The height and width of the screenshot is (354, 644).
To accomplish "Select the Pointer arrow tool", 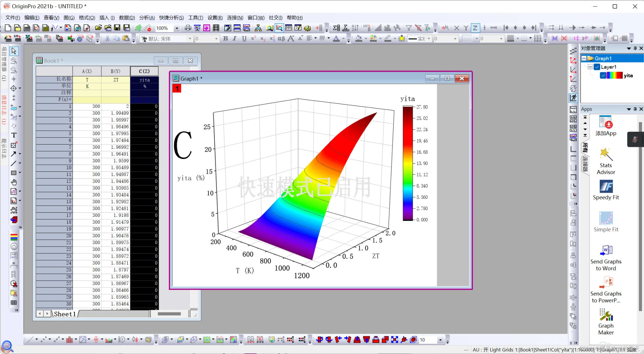I will click(x=14, y=51).
